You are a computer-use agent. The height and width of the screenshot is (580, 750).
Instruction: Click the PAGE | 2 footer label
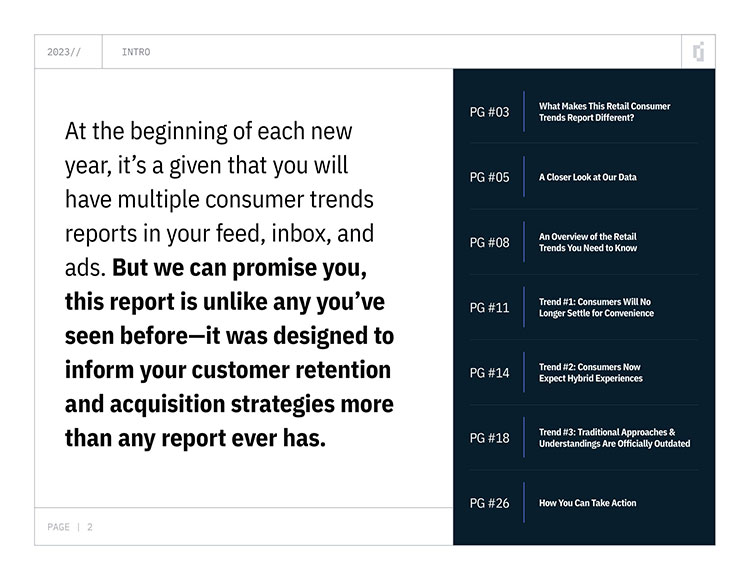[x=70, y=527]
